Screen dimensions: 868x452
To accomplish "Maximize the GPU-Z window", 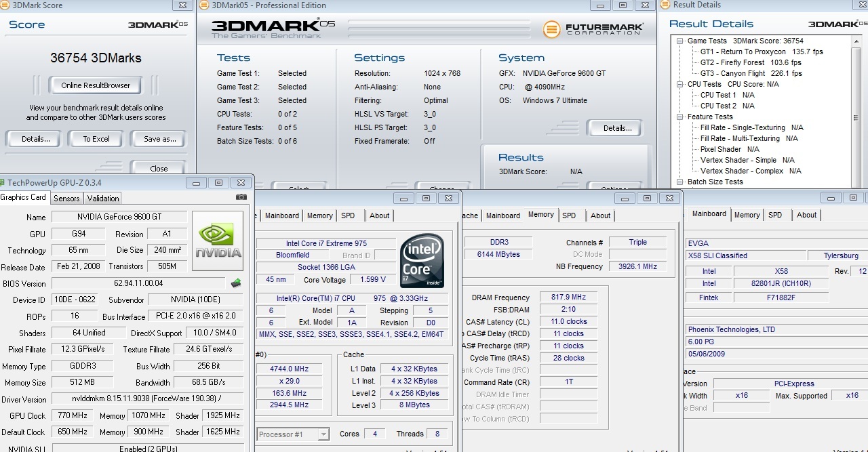I will [218, 182].
